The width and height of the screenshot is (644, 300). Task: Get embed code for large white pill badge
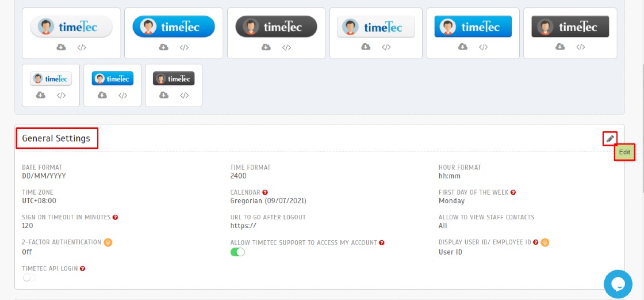pyautogui.click(x=82, y=47)
